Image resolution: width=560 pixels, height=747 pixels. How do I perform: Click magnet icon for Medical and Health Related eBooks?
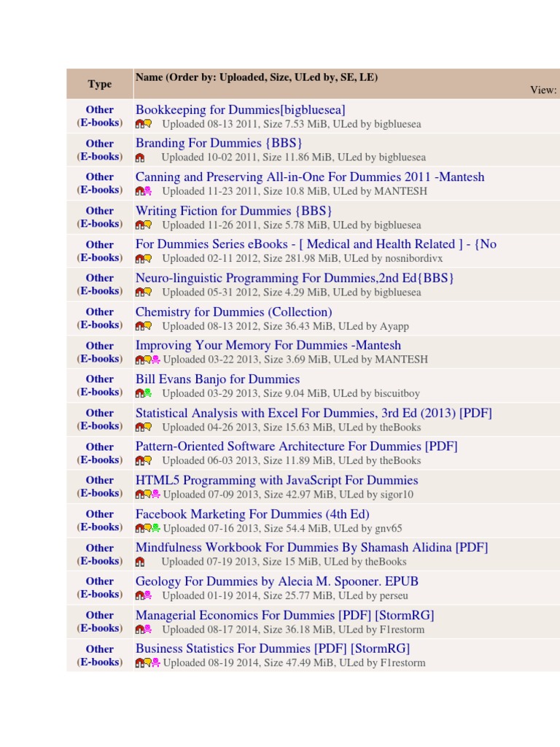pos(139,258)
